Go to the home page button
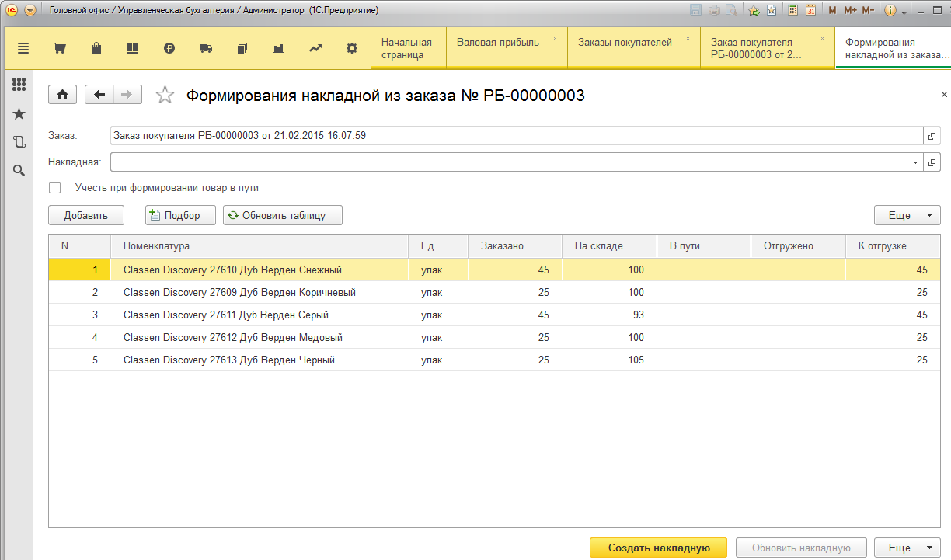Screen dimensions: 951x560 coord(62,95)
